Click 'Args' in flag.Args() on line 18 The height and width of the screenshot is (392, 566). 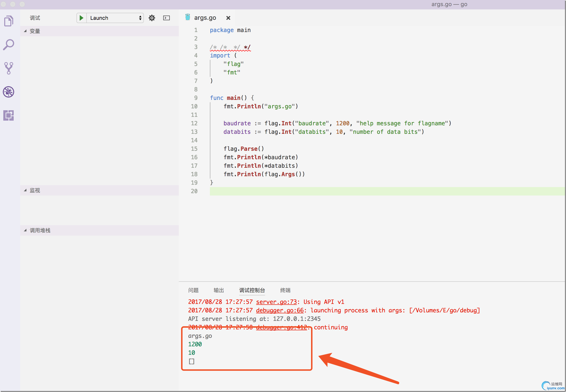tap(288, 174)
